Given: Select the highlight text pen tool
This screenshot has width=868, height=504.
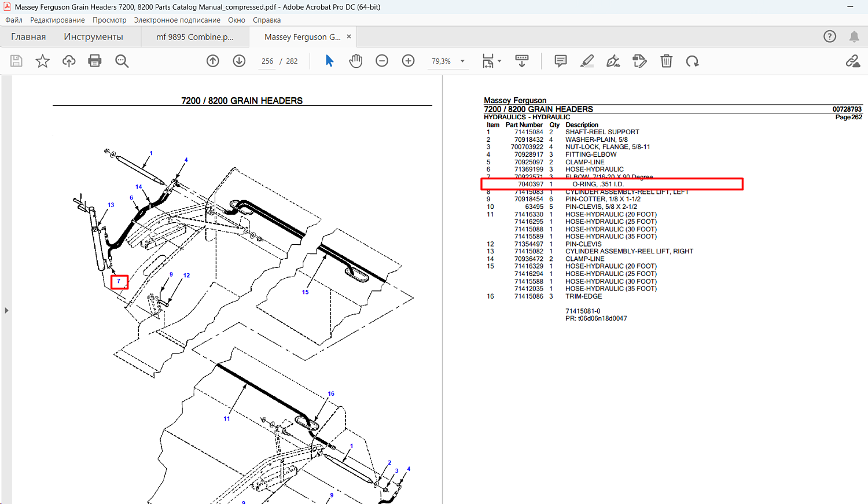Looking at the screenshot, I should coord(587,61).
